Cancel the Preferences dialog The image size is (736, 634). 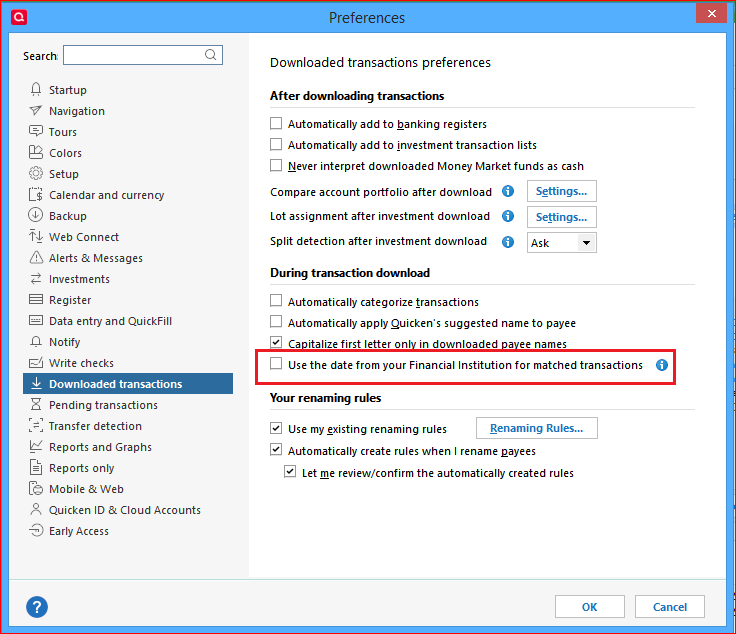click(670, 607)
